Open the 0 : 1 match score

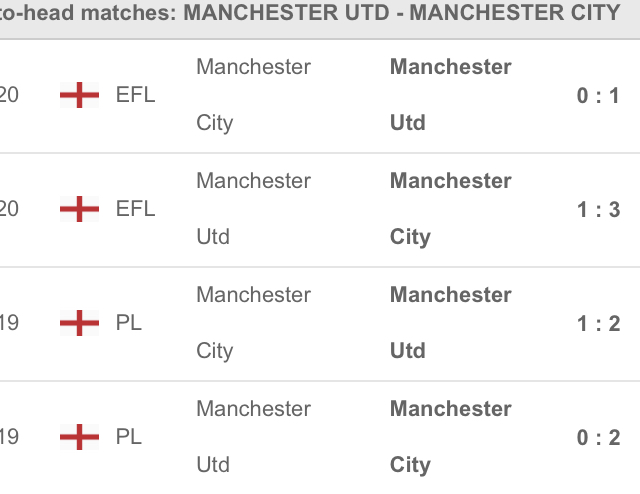pos(598,96)
